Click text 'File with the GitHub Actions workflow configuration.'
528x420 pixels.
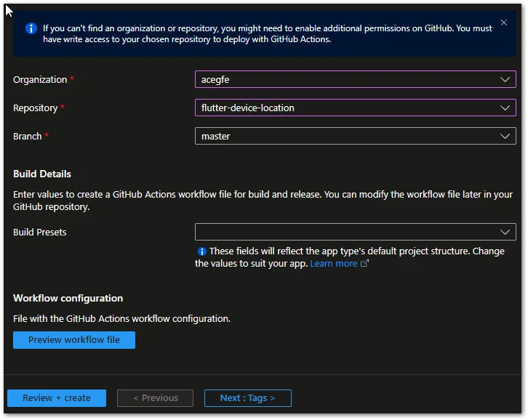[121, 319]
